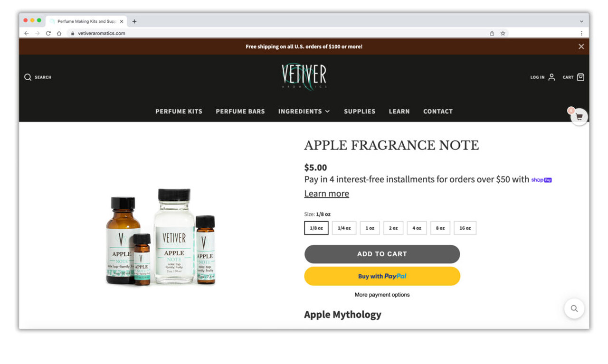Select the 1/4 oz size option
608x364 pixels.
344,228
